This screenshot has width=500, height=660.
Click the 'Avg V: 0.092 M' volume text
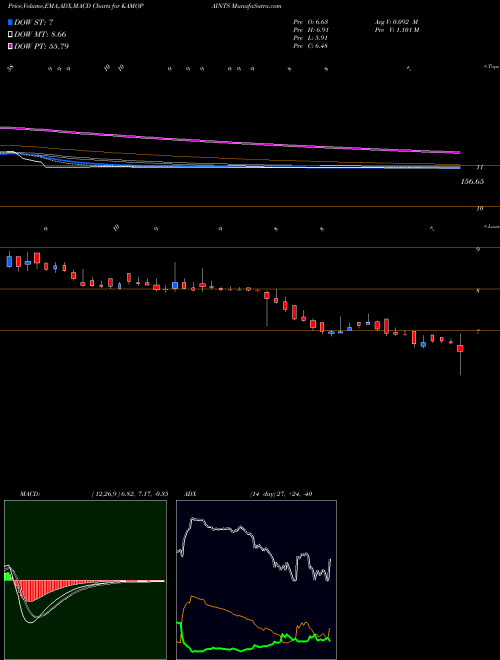point(396,22)
